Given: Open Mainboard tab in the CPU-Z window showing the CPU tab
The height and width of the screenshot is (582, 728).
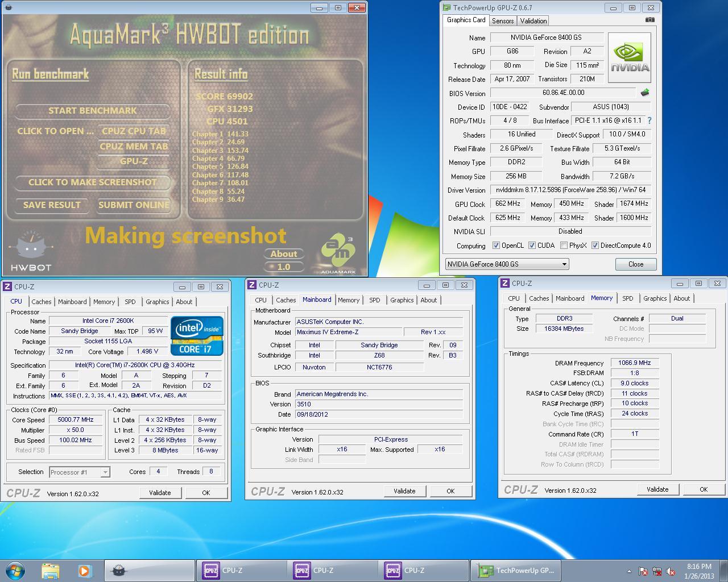Looking at the screenshot, I should [72, 302].
